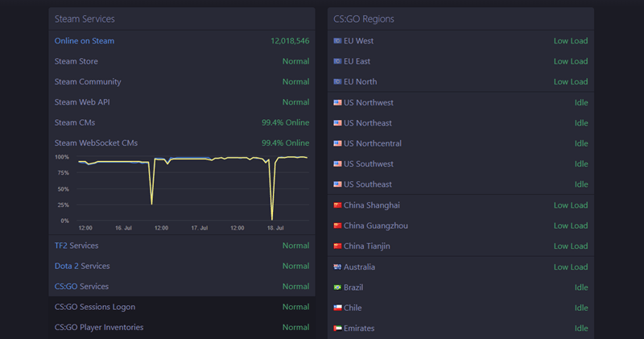Click EU West Low Load status
The height and width of the screenshot is (339, 644).
(x=571, y=41)
